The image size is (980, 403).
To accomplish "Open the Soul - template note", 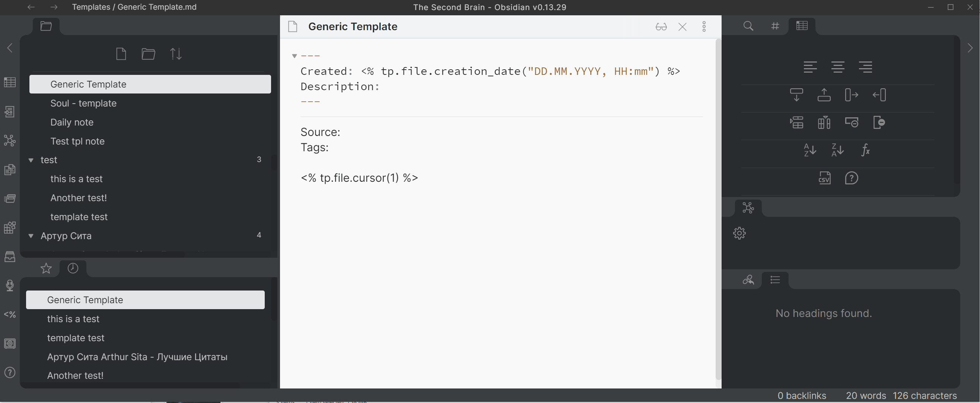I will coord(83,103).
